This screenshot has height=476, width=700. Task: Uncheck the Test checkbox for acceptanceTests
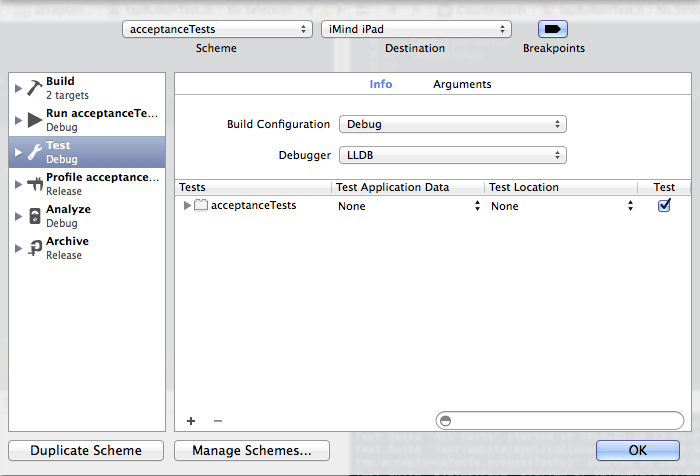664,205
